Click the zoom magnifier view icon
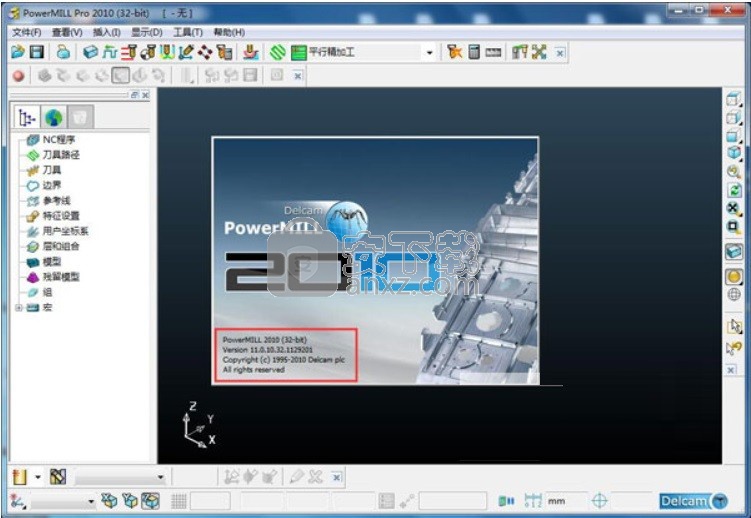The height and width of the screenshot is (518, 751). (x=733, y=171)
